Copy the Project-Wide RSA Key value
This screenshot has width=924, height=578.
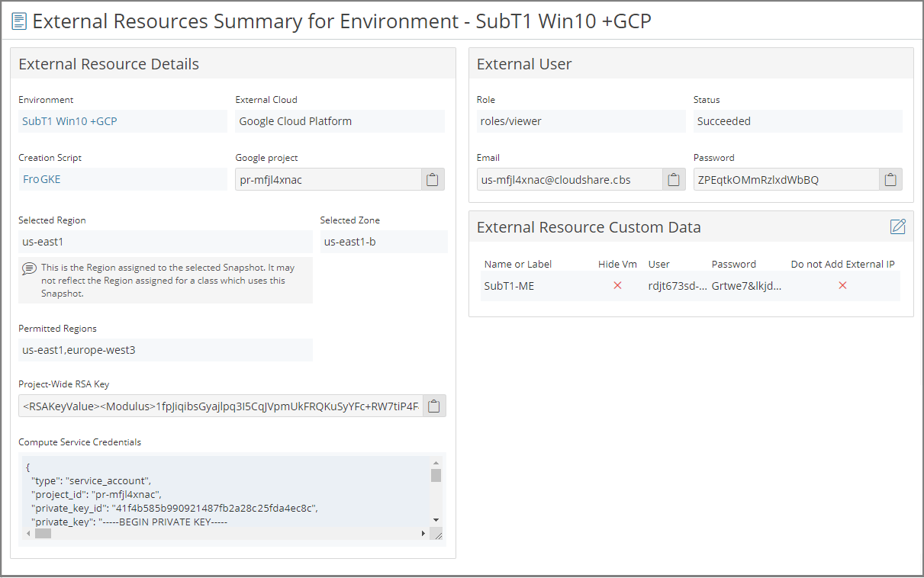433,406
